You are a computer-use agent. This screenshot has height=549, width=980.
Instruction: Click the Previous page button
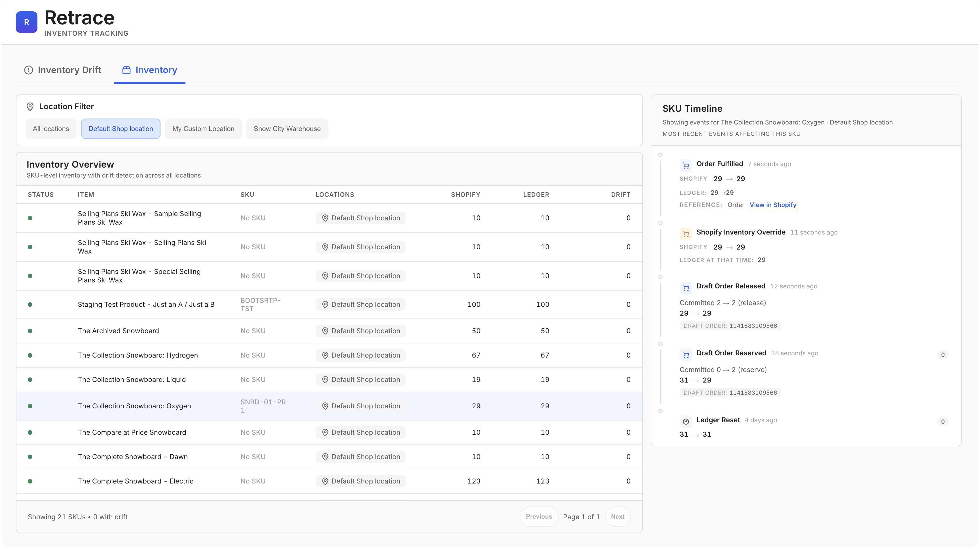pos(539,517)
